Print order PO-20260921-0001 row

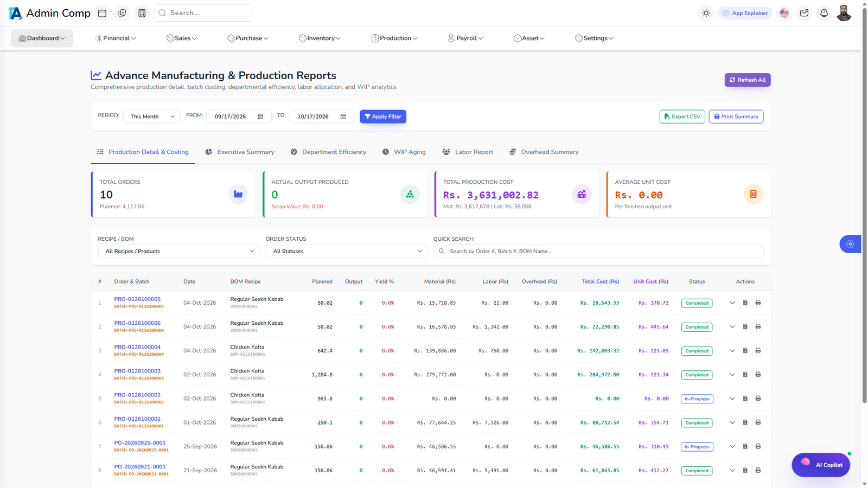[758, 470]
